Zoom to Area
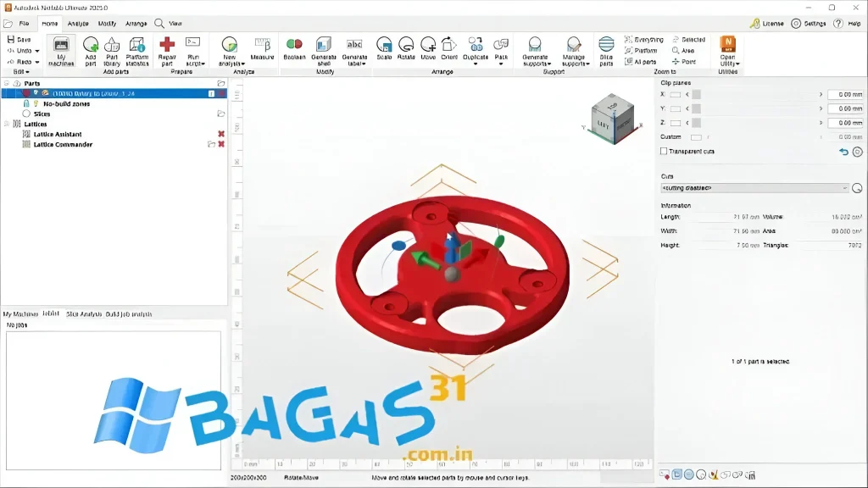868x488 pixels. coord(683,50)
